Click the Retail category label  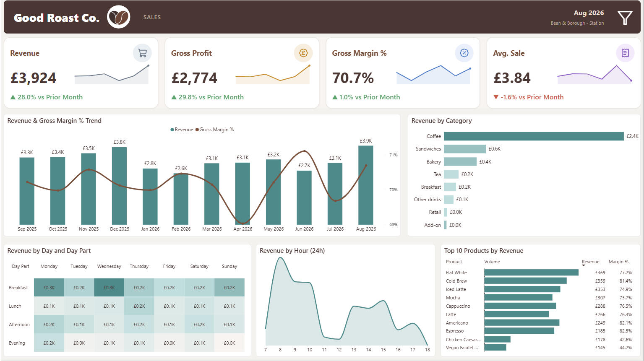[x=435, y=212]
